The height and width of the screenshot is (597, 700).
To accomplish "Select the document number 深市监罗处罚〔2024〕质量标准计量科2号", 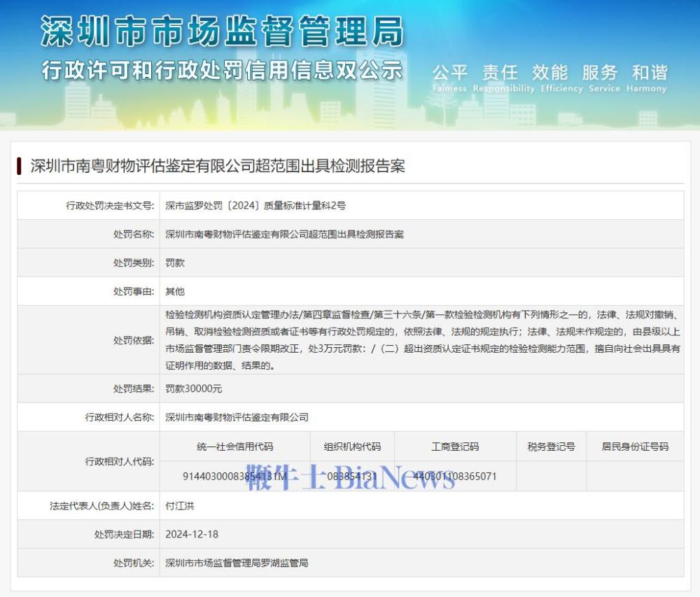I will 255,206.
